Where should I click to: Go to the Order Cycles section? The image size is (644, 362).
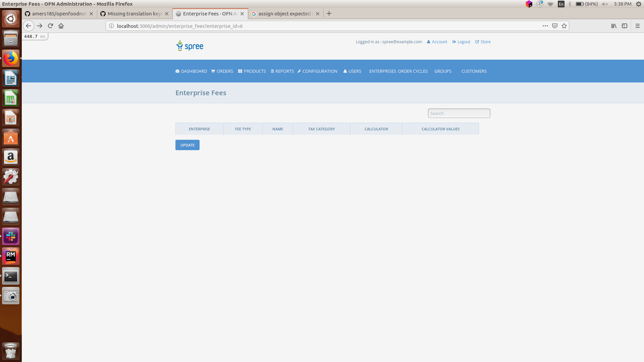[413, 71]
